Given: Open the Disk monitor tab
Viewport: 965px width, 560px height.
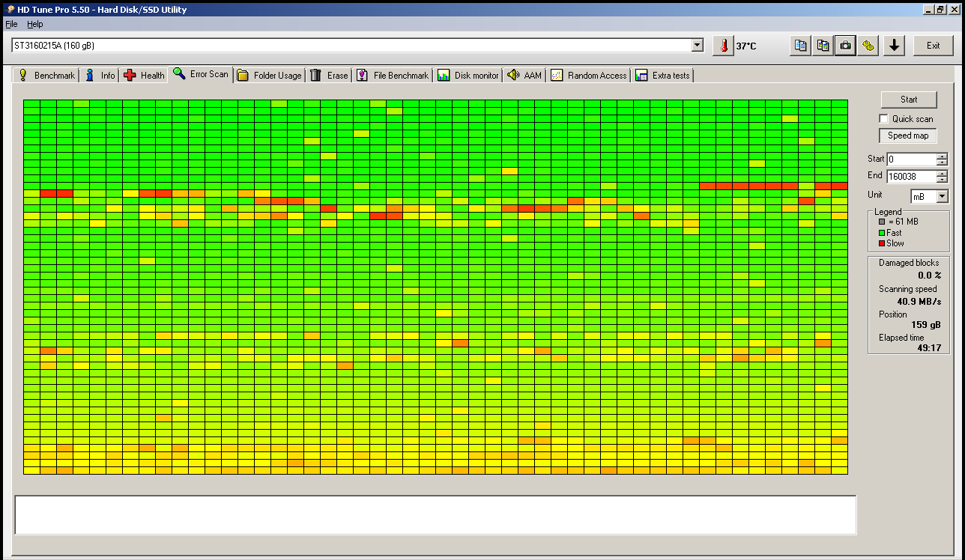Looking at the screenshot, I should coord(468,76).
